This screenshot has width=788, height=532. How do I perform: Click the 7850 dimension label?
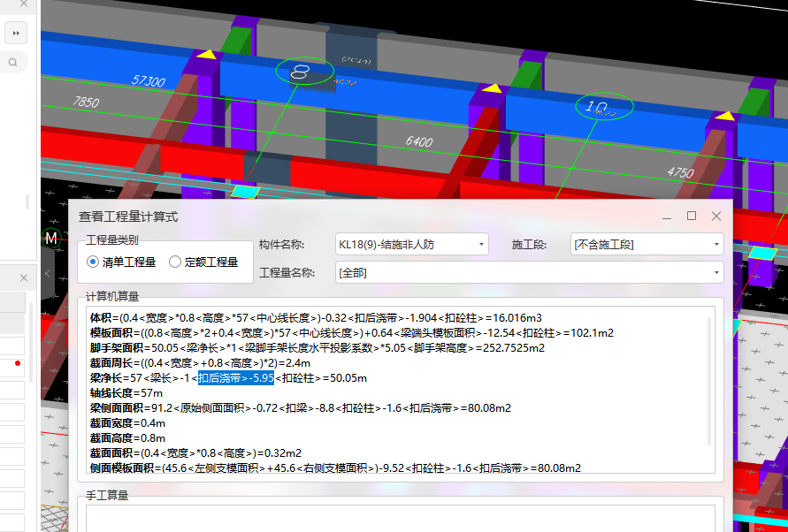(x=86, y=102)
